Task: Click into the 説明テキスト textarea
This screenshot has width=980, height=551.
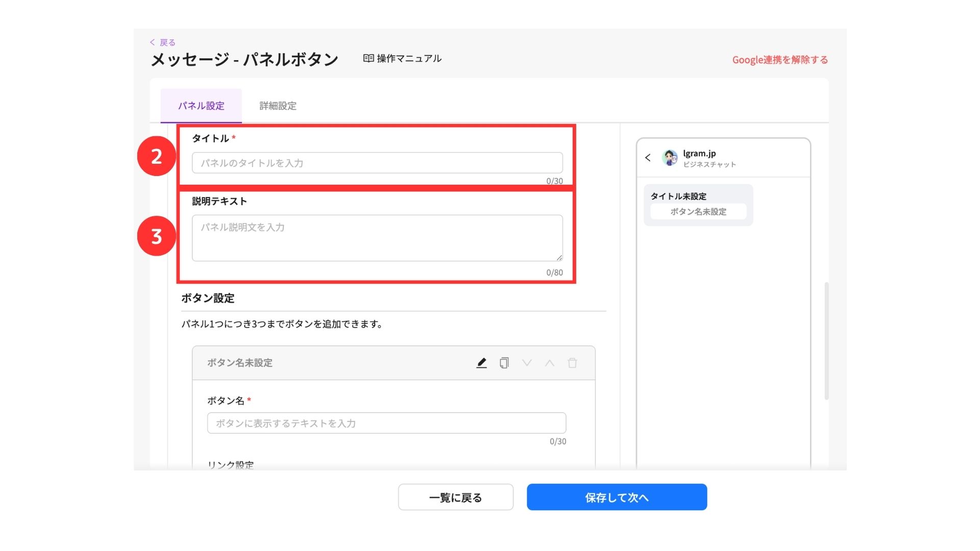Action: coord(377,238)
